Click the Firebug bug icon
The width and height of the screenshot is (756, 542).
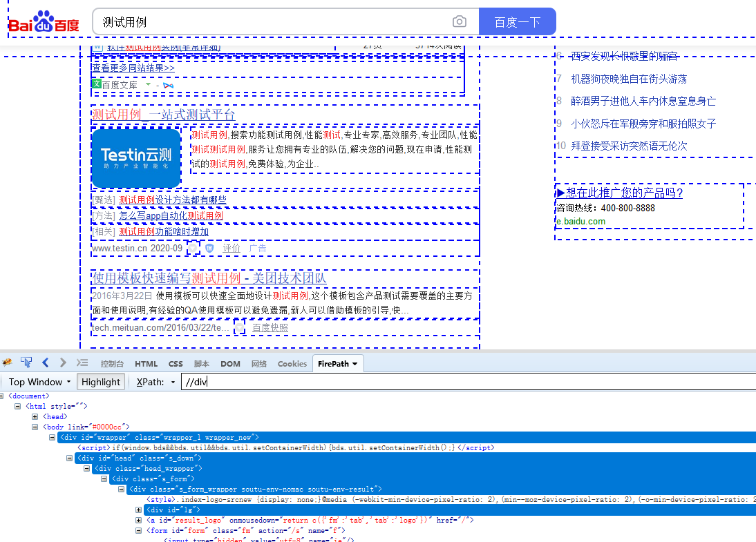click(7, 362)
